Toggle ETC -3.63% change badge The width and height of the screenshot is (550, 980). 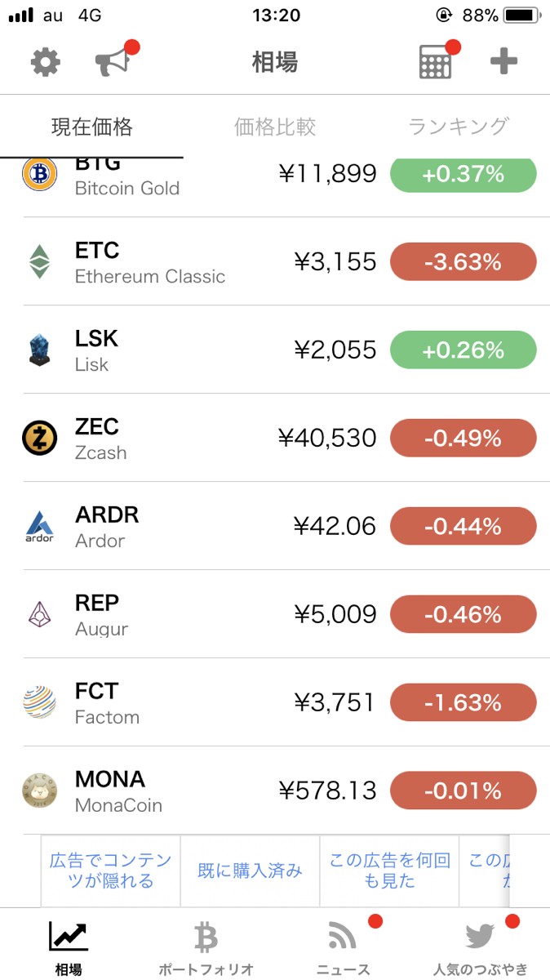pyautogui.click(x=463, y=262)
